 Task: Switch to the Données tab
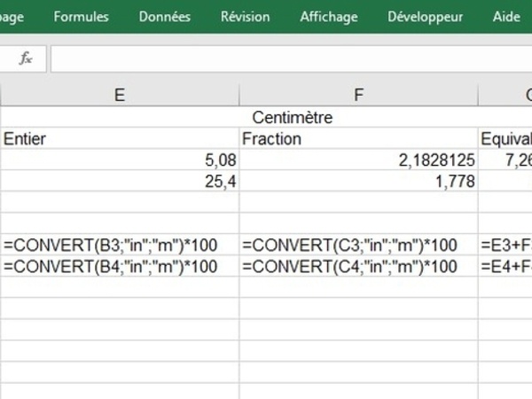164,17
